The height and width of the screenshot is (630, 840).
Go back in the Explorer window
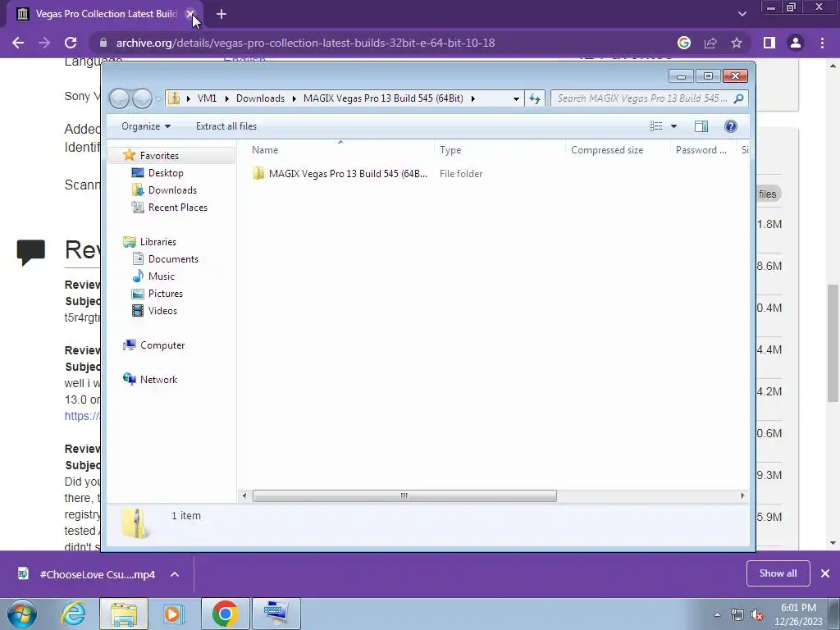click(119, 98)
